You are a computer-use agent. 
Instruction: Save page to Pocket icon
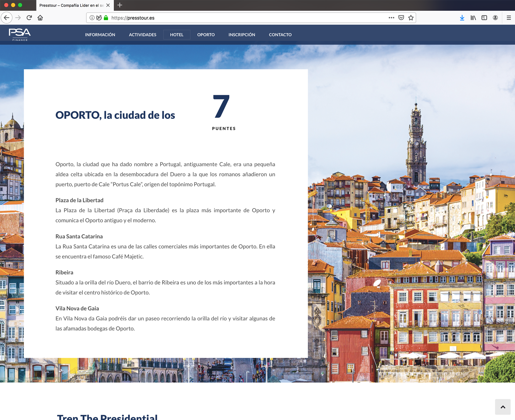(x=401, y=18)
